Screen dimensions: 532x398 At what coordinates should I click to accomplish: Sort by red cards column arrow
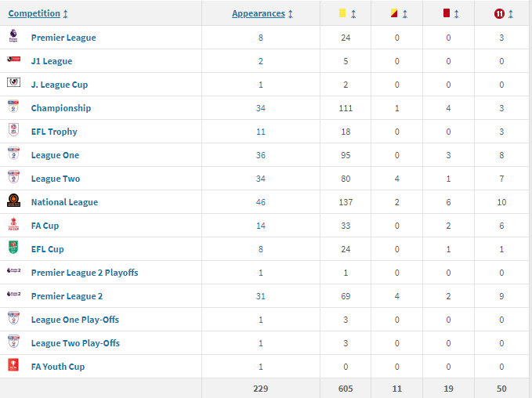click(x=456, y=14)
